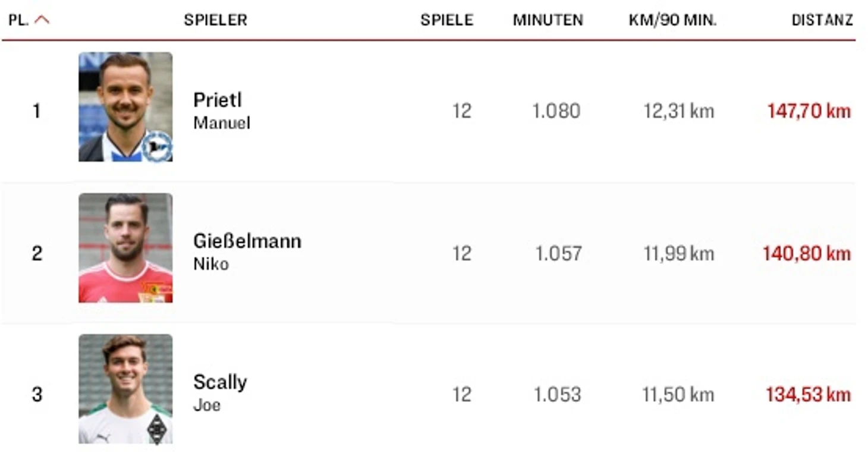Sort by DISTANZ column header
Viewport: 868px width, 459px height.
tap(822, 20)
